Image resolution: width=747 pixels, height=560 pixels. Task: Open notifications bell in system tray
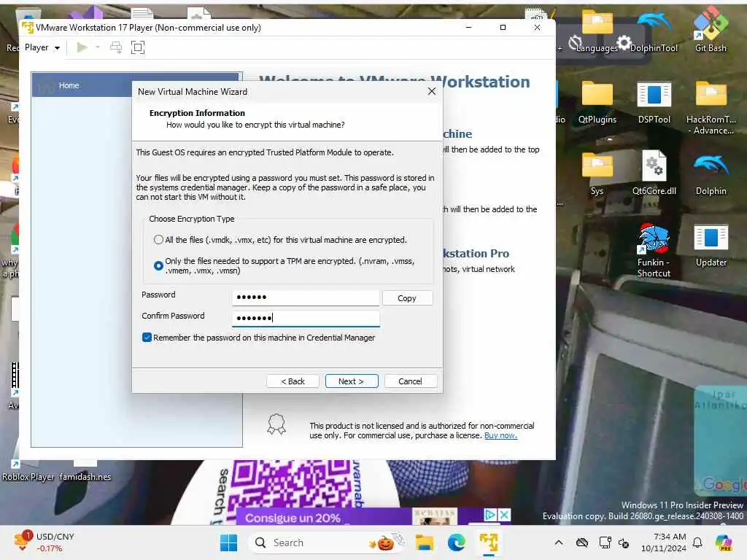(x=697, y=542)
